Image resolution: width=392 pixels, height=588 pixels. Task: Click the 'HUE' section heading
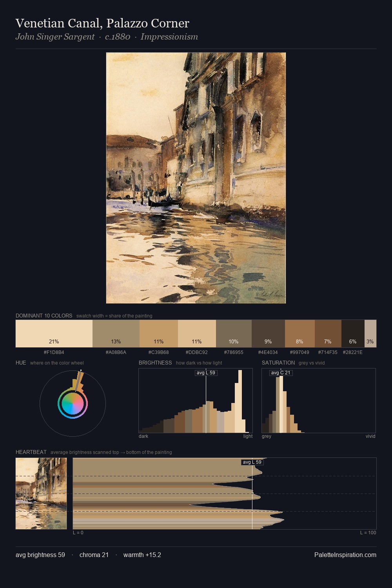[21, 363]
